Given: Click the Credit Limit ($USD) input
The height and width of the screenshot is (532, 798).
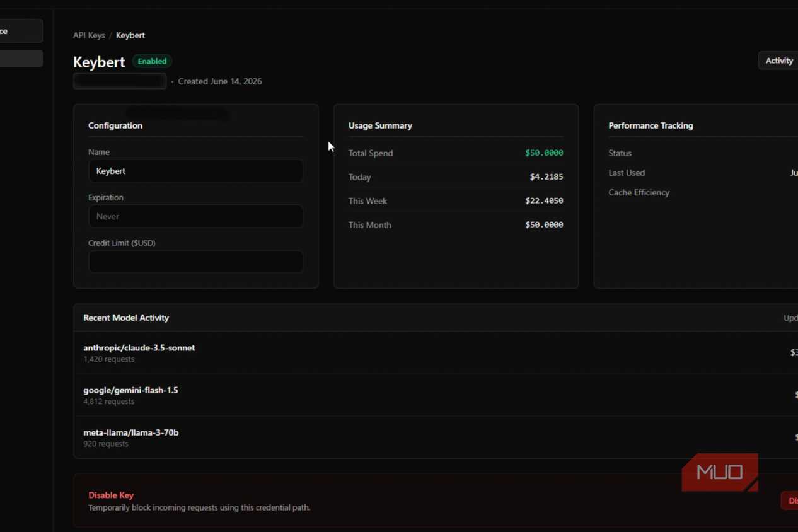Looking at the screenshot, I should 195,262.
